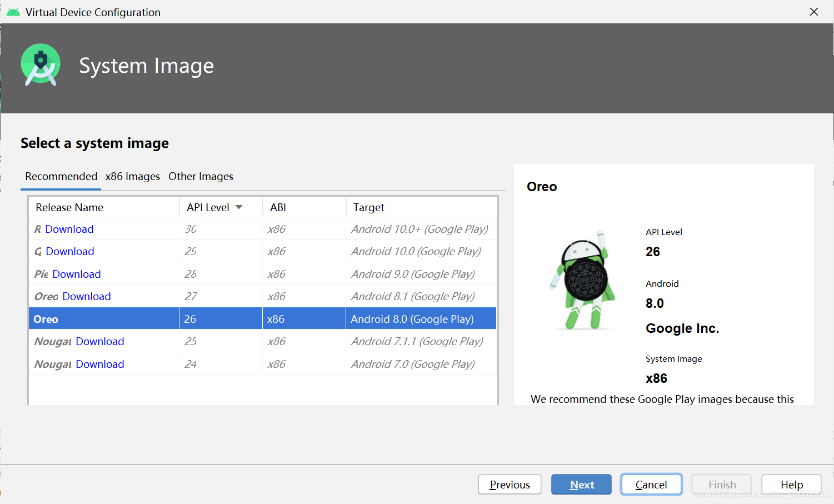Download the Pie system image
The width and height of the screenshot is (834, 504).
[x=77, y=274]
